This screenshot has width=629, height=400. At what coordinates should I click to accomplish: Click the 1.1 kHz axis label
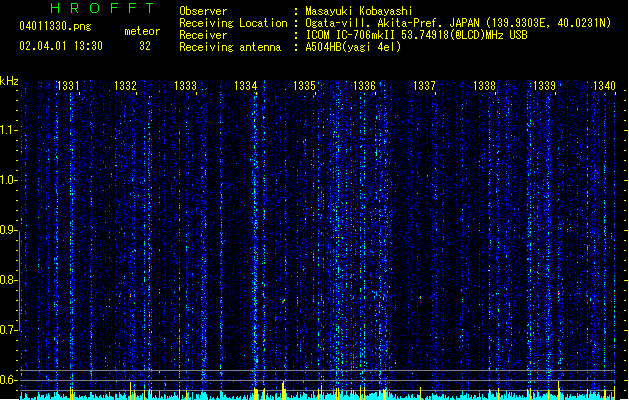click(x=8, y=130)
